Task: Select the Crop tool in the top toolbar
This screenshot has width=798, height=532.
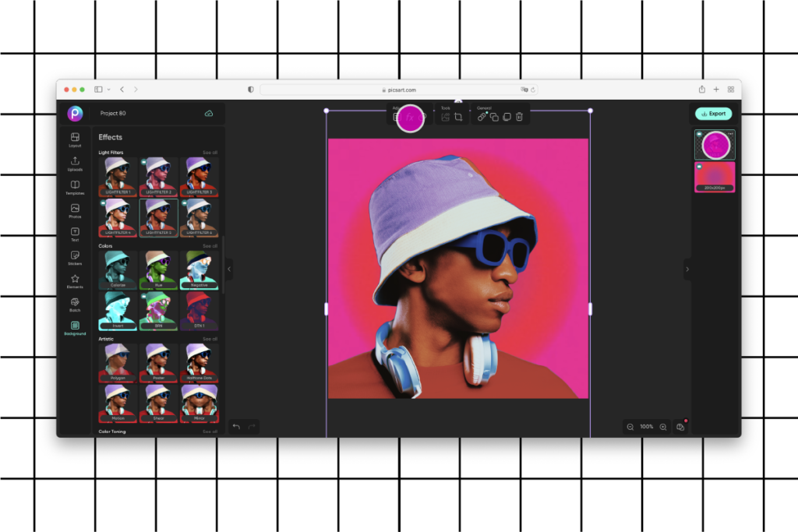Action: tap(459, 115)
